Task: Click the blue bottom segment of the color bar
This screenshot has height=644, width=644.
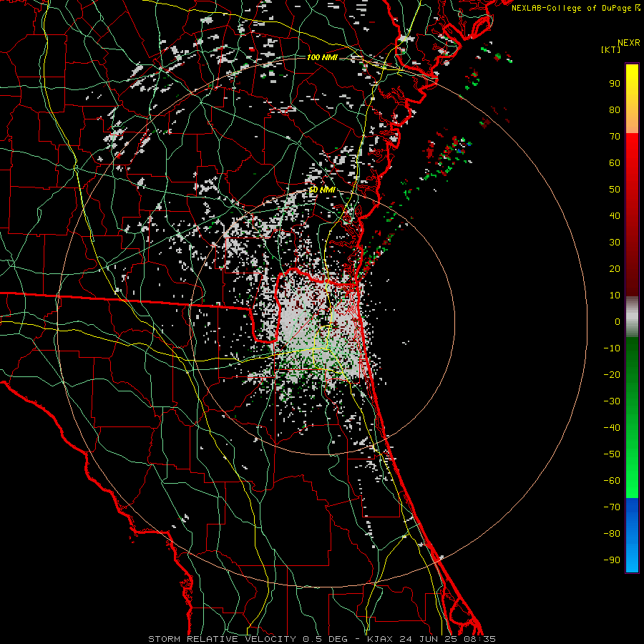Action: click(x=632, y=535)
